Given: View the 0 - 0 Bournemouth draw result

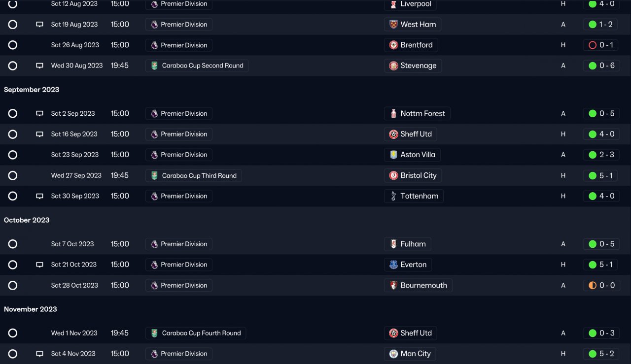Looking at the screenshot, I should click(x=602, y=286).
